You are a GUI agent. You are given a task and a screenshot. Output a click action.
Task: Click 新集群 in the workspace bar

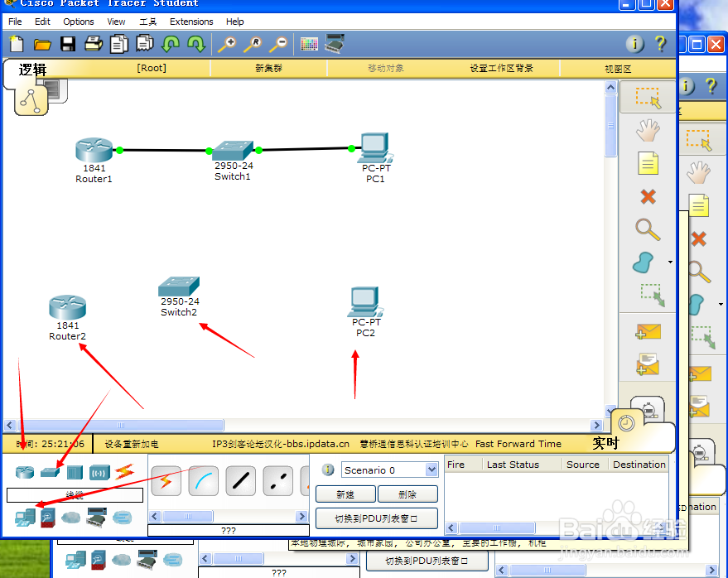(268, 68)
